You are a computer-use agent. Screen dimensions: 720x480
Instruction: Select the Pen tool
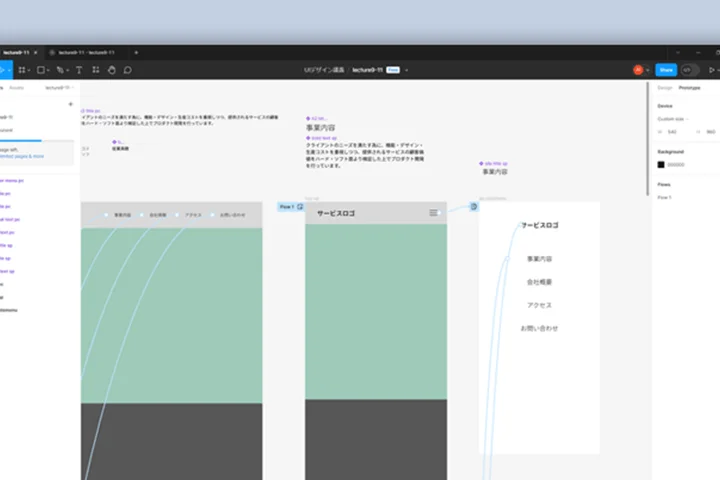pyautogui.click(x=60, y=70)
